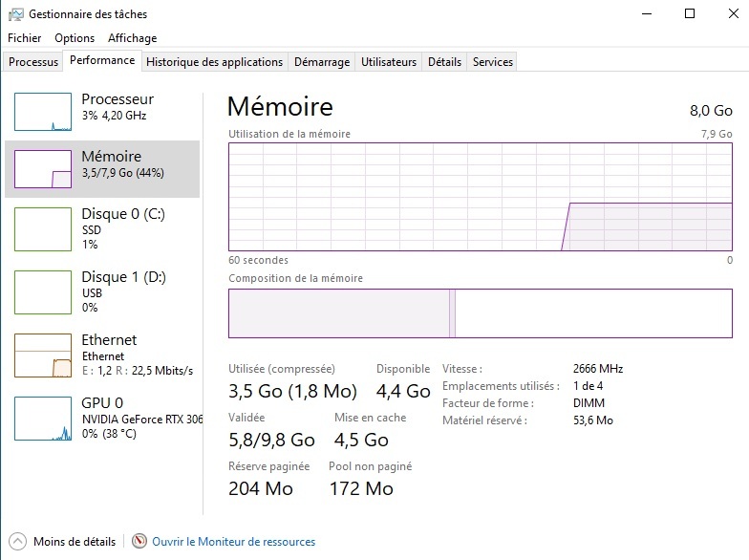Switch to the Historique des applications tab
Screen dimensions: 749x560
click(214, 62)
